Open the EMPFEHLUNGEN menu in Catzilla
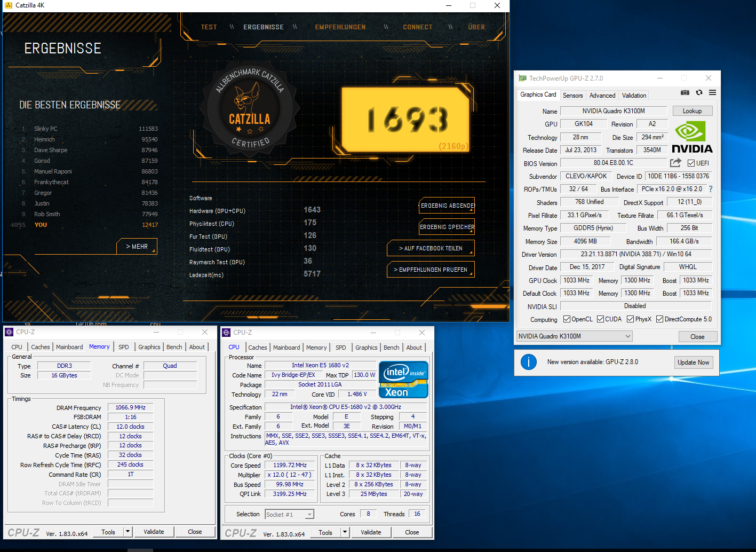The width and height of the screenshot is (756, 552). click(340, 27)
